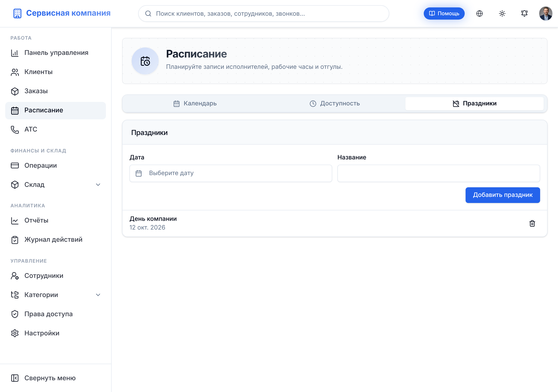Expand the Категории submenu chevron
558x392 pixels.
pos(98,295)
